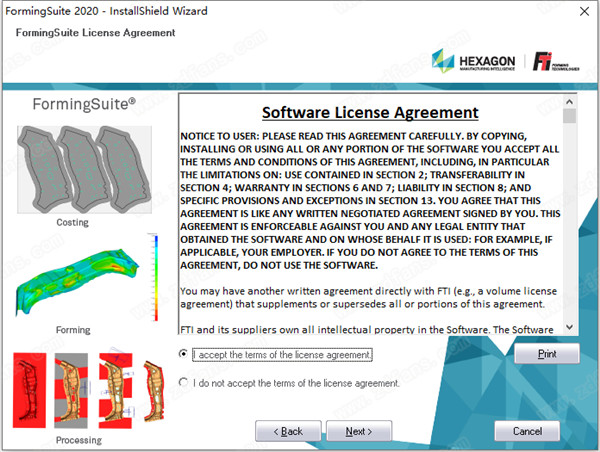Go back with the Back button
The image size is (600, 452).
pos(288,431)
